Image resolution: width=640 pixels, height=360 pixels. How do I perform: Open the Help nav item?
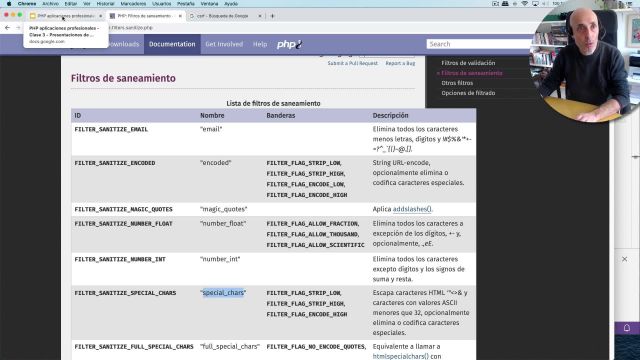[x=260, y=44]
